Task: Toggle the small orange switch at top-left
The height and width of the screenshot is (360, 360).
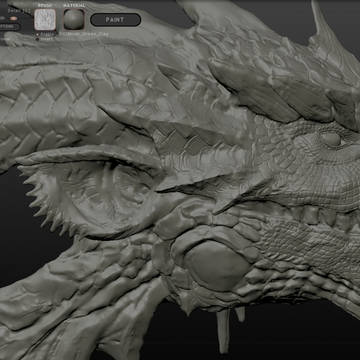Action: [13, 18]
